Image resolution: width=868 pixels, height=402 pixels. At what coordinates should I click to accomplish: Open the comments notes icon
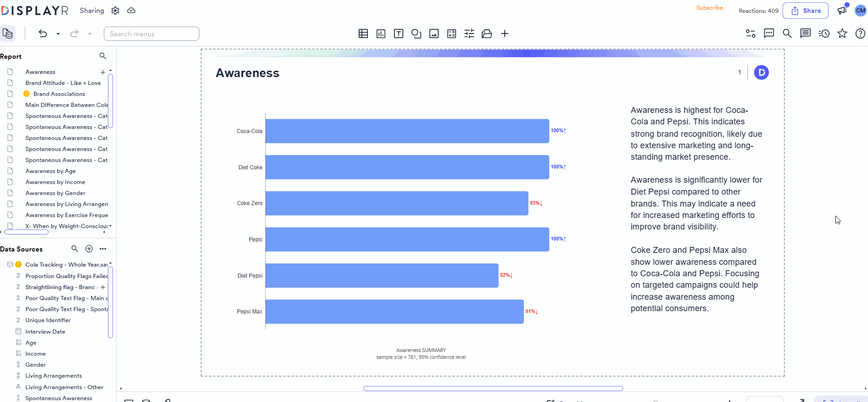coord(806,33)
